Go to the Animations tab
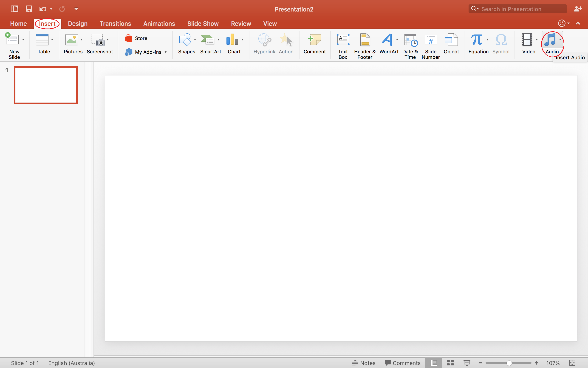 [x=159, y=24]
